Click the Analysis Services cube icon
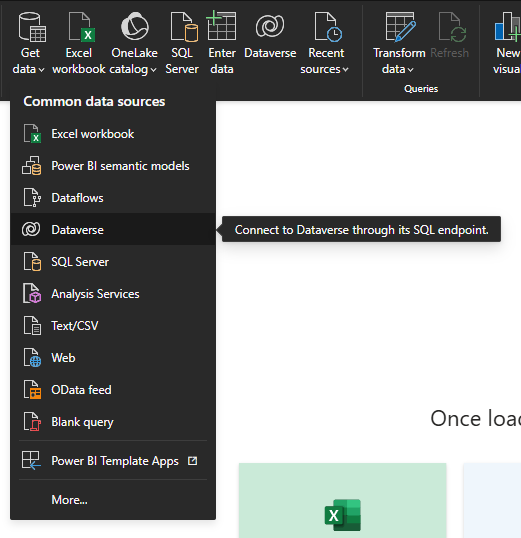521x538 pixels. tap(32, 293)
